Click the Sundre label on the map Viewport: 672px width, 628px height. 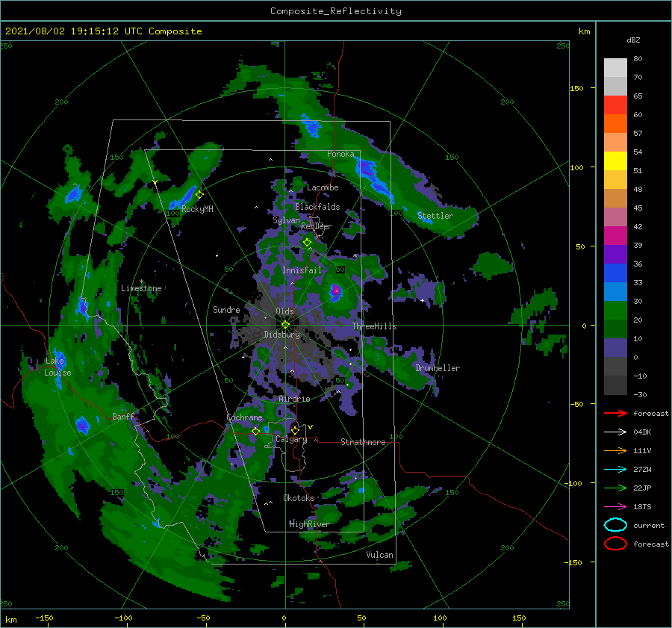pyautogui.click(x=226, y=309)
